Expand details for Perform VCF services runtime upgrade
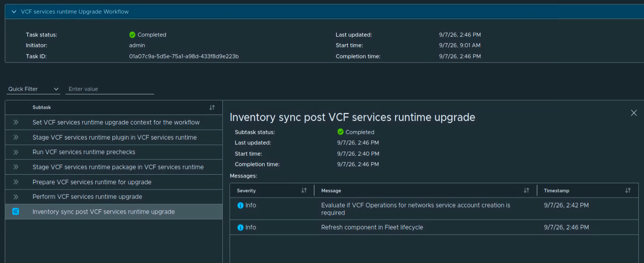Screen dimensions: 644x263 pos(16,197)
